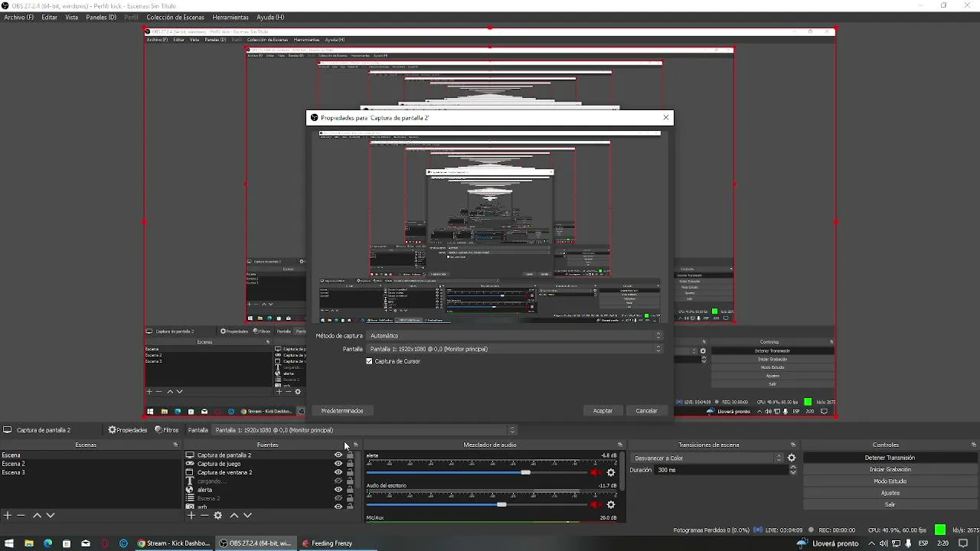The image size is (980, 551).
Task: Click the Predeterminados button
Action: click(342, 411)
